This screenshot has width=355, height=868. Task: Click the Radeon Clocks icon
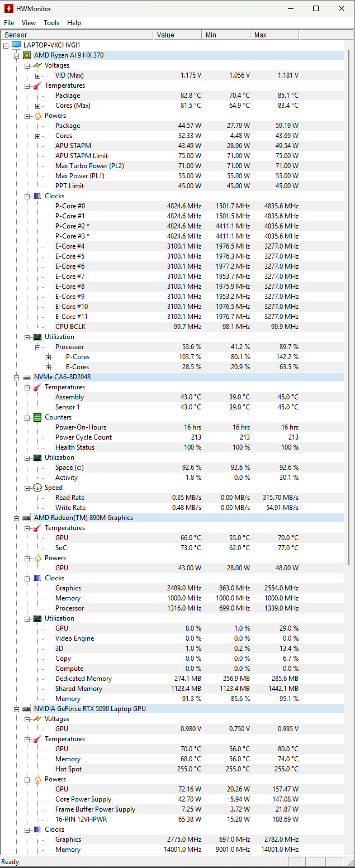click(x=37, y=578)
